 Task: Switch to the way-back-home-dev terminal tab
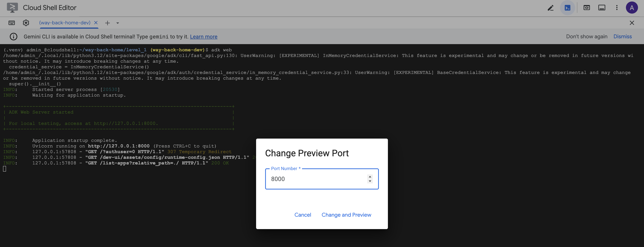point(65,22)
